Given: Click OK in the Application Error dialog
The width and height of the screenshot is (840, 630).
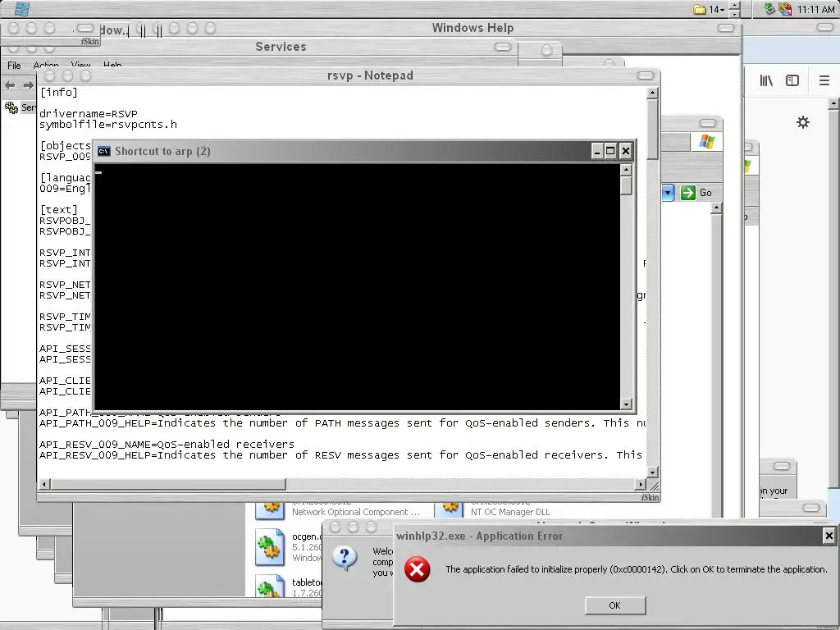Looking at the screenshot, I should coord(615,605).
